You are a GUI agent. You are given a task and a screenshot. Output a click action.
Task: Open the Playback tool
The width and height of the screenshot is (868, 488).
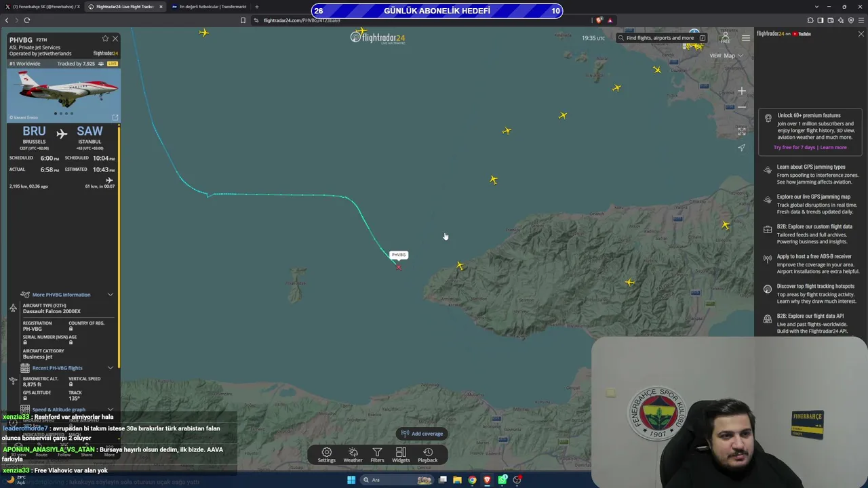point(428,455)
